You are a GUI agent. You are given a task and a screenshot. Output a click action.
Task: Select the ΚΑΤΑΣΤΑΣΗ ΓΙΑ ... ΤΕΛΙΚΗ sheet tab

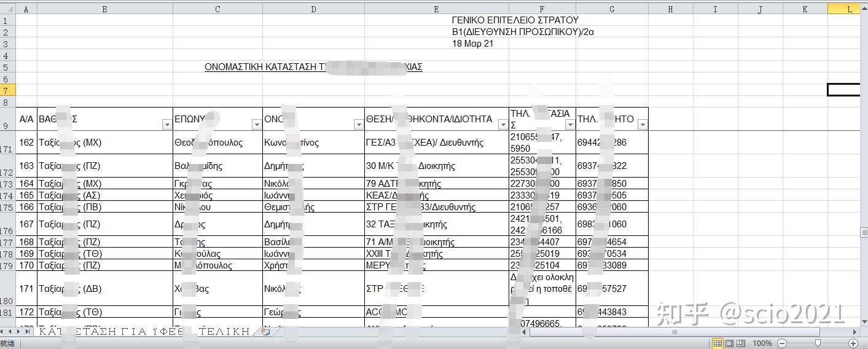click(x=145, y=332)
